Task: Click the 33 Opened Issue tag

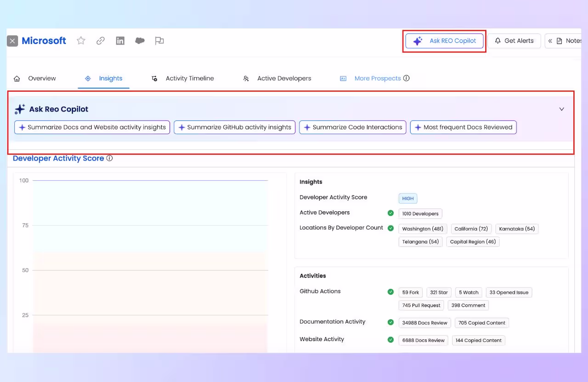Action: click(x=509, y=292)
